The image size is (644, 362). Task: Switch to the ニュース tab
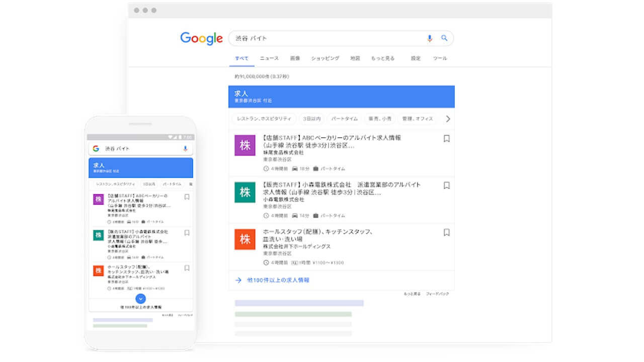tap(268, 58)
